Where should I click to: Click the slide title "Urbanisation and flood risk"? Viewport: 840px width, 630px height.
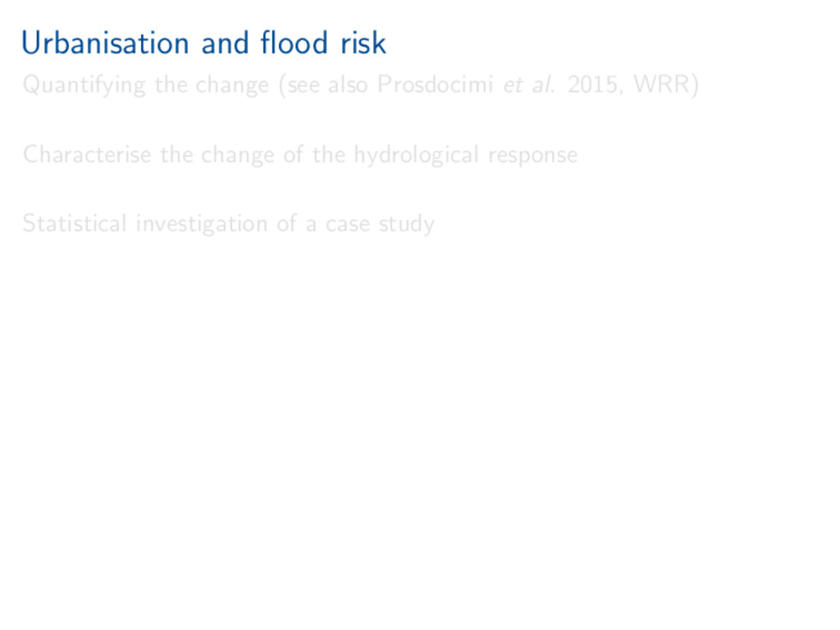tap(203, 43)
